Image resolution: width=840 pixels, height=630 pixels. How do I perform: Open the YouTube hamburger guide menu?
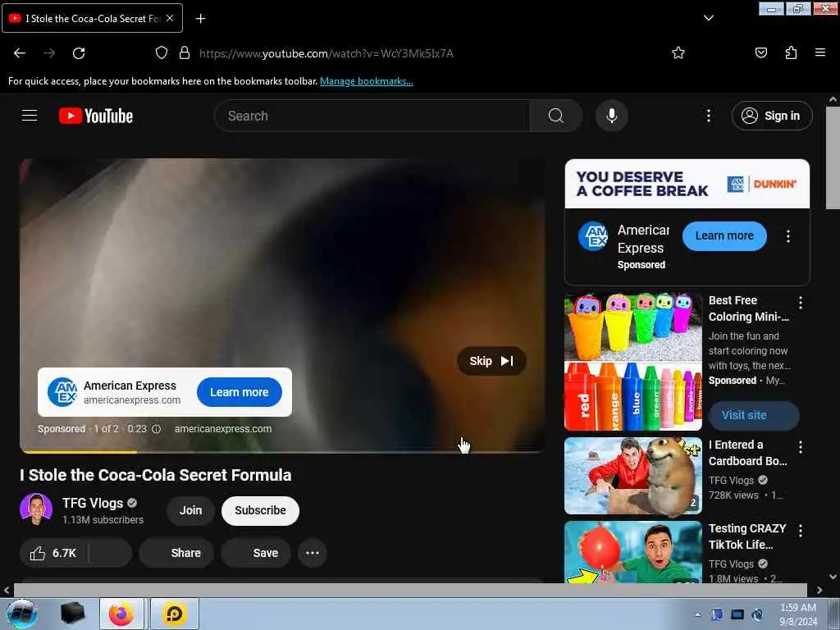(30, 115)
